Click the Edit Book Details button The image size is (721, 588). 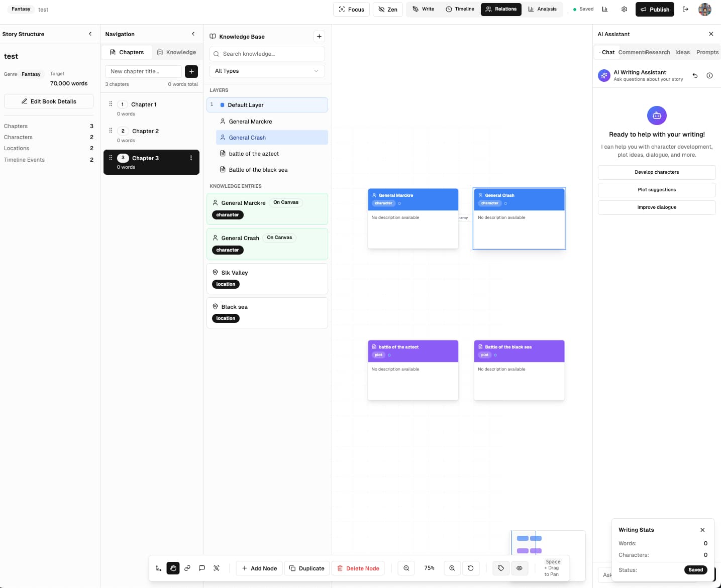tap(49, 101)
